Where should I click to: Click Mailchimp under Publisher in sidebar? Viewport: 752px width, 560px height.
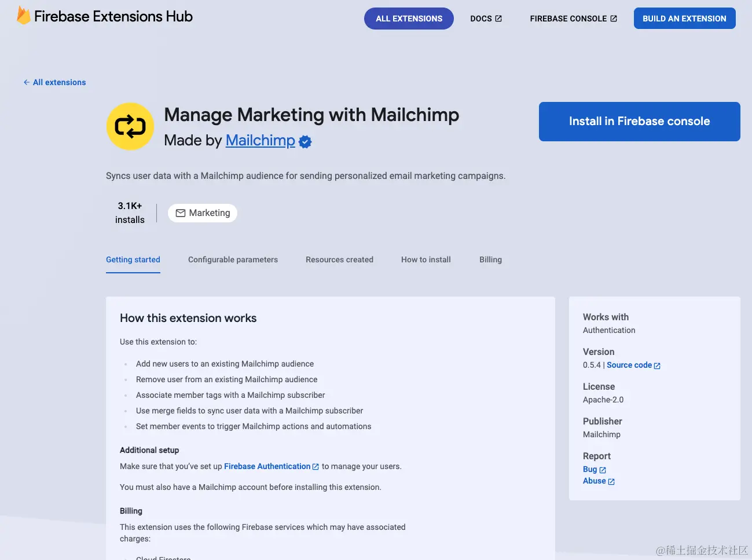pos(601,434)
